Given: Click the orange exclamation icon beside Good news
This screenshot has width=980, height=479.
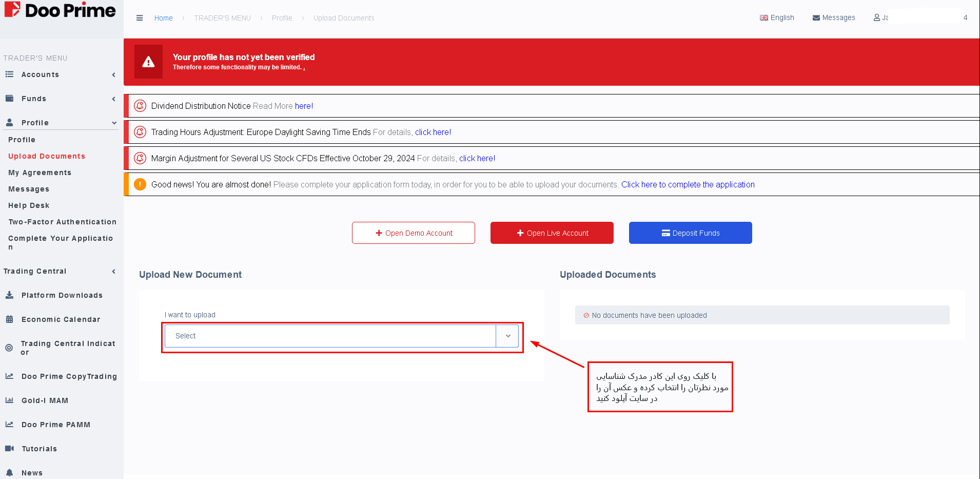Looking at the screenshot, I should tap(140, 184).
